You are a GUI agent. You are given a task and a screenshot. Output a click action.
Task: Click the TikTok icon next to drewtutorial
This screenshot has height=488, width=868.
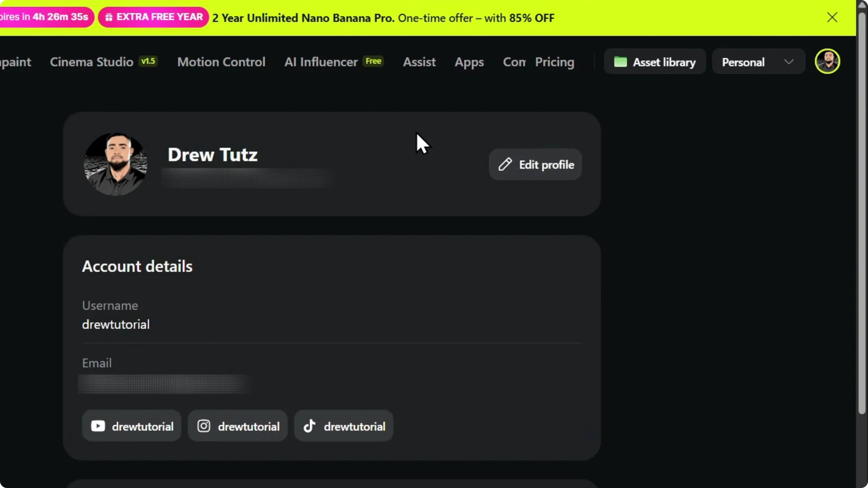click(x=309, y=425)
